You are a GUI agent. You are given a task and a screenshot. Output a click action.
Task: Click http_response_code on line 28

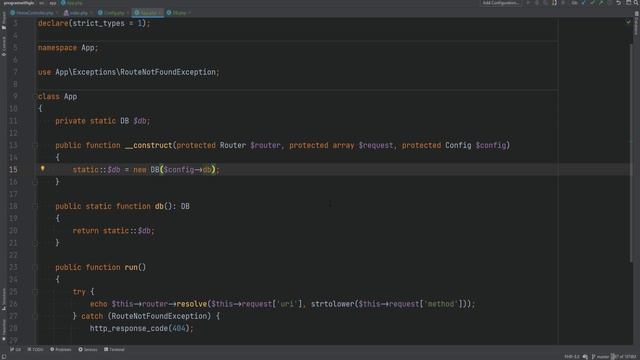129,329
